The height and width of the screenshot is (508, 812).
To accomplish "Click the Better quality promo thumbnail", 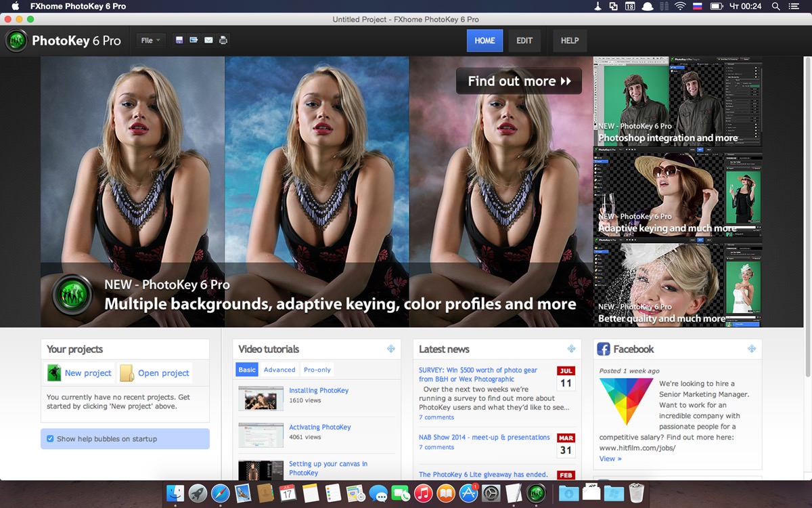I will click(677, 282).
